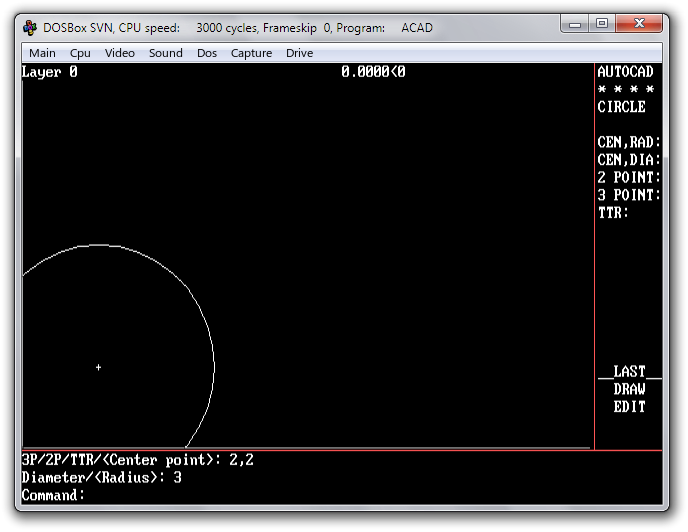Open the Drive menu
Screen dimensions: 688x532
pos(299,53)
